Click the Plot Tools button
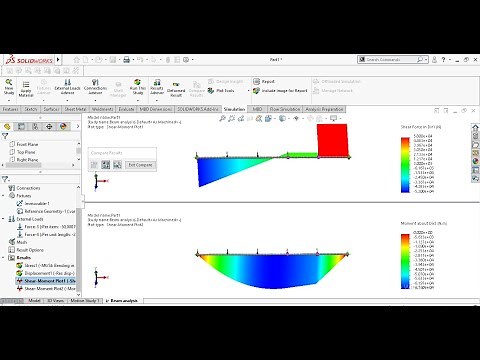This screenshot has width=480, height=360. 221,91
